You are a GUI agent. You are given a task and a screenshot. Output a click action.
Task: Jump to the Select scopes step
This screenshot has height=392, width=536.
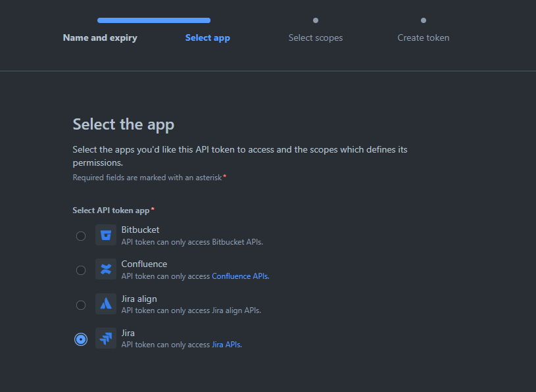point(316,37)
